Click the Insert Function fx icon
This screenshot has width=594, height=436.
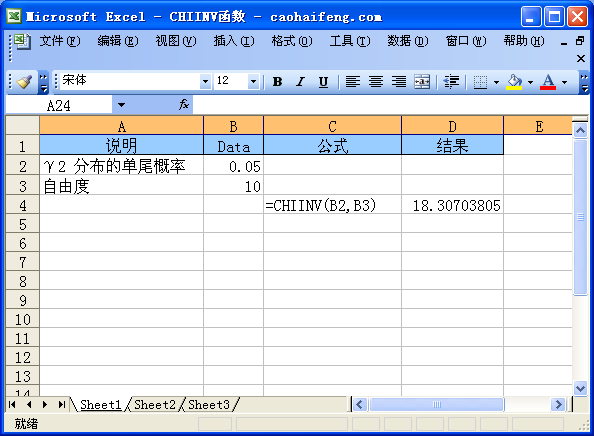(184, 105)
